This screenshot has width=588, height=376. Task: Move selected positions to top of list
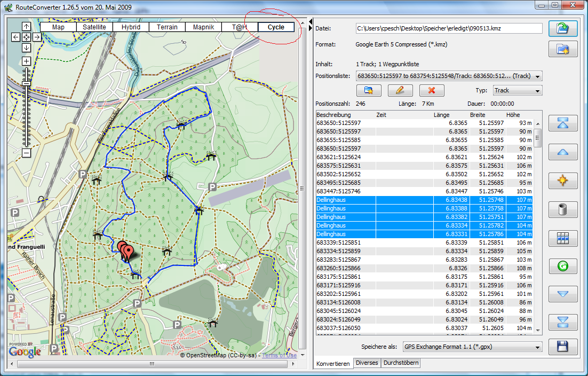point(563,123)
